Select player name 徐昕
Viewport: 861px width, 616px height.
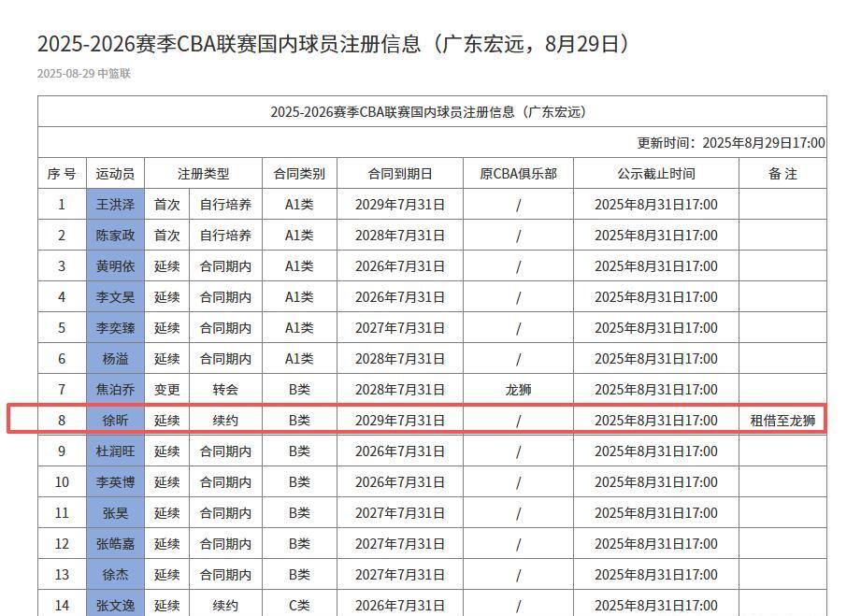[x=115, y=420]
